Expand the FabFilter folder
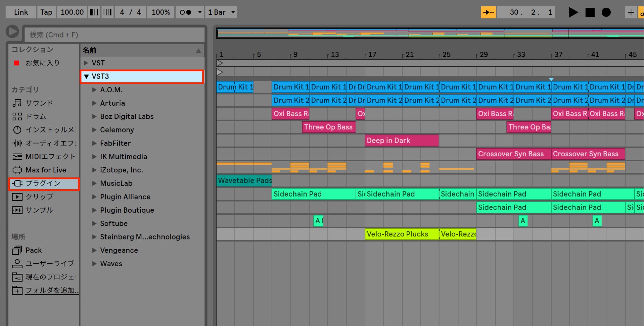This screenshot has width=644, height=326. (94, 143)
